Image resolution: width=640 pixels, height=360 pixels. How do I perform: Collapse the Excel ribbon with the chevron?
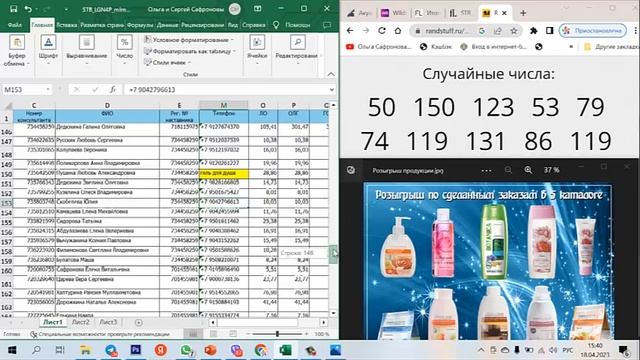click(331, 74)
